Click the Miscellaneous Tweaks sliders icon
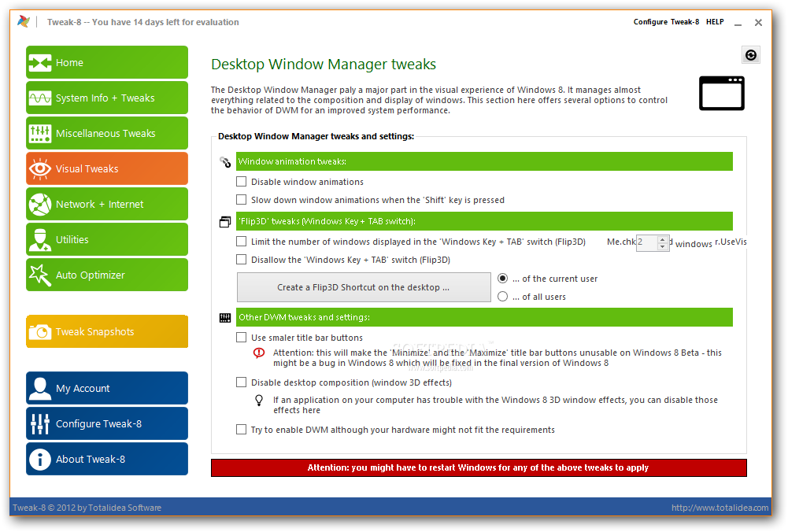The width and height of the screenshot is (788, 532). [39, 133]
